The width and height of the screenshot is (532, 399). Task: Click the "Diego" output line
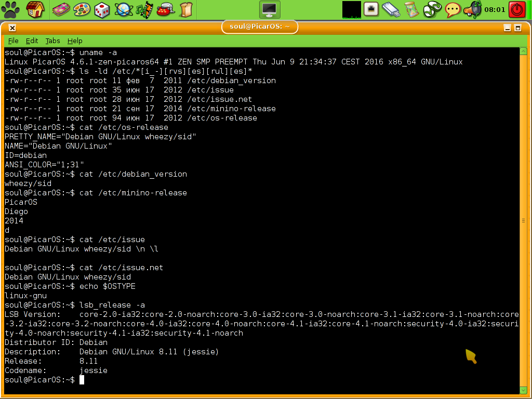coord(16,211)
